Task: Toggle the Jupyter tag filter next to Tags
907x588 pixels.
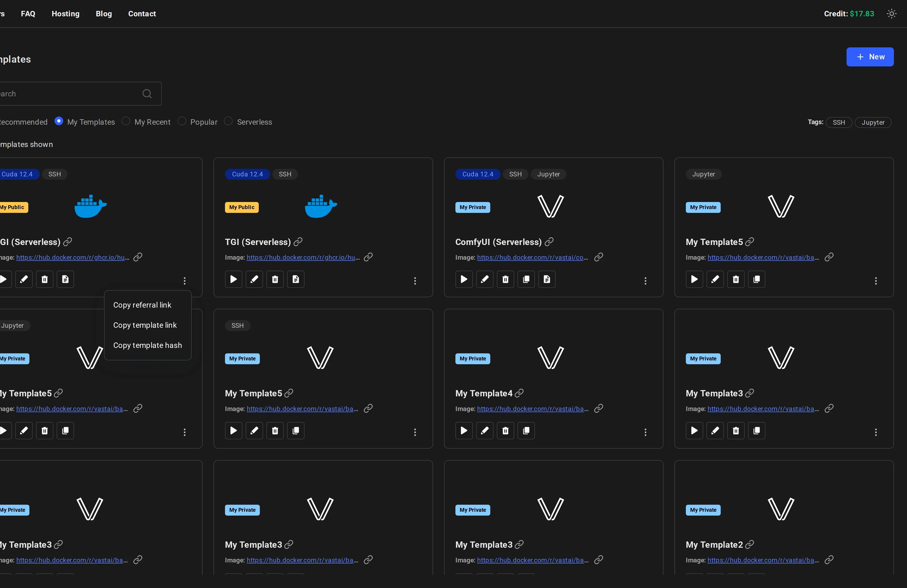Action: pyautogui.click(x=873, y=122)
